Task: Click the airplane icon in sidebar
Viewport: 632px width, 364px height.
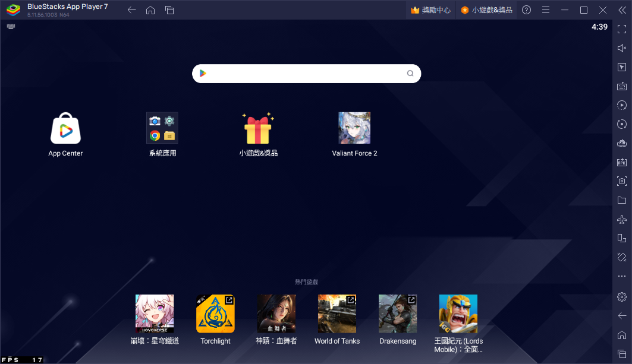Action: tap(622, 219)
